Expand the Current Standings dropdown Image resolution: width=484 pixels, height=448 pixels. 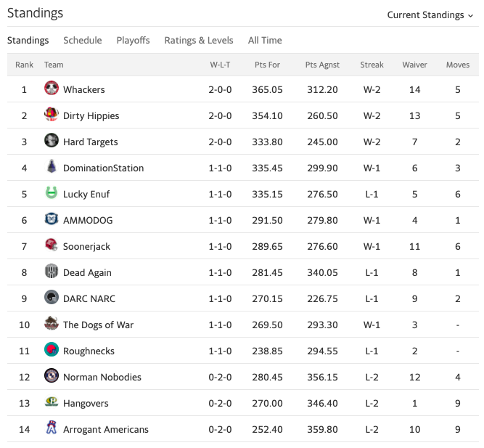click(430, 15)
